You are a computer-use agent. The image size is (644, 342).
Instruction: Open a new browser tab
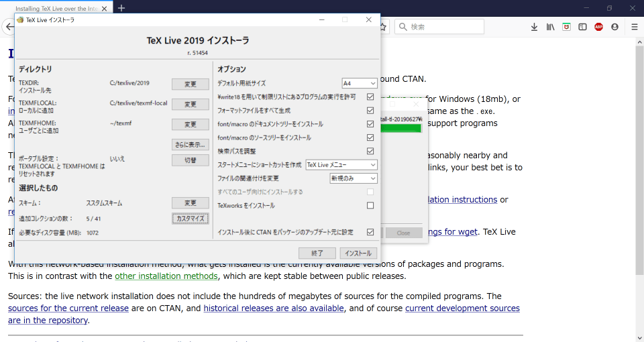[121, 8]
